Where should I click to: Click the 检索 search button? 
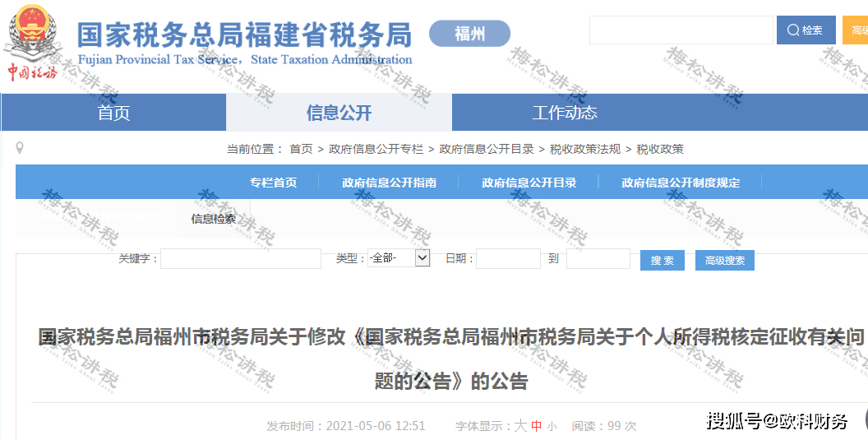806,30
